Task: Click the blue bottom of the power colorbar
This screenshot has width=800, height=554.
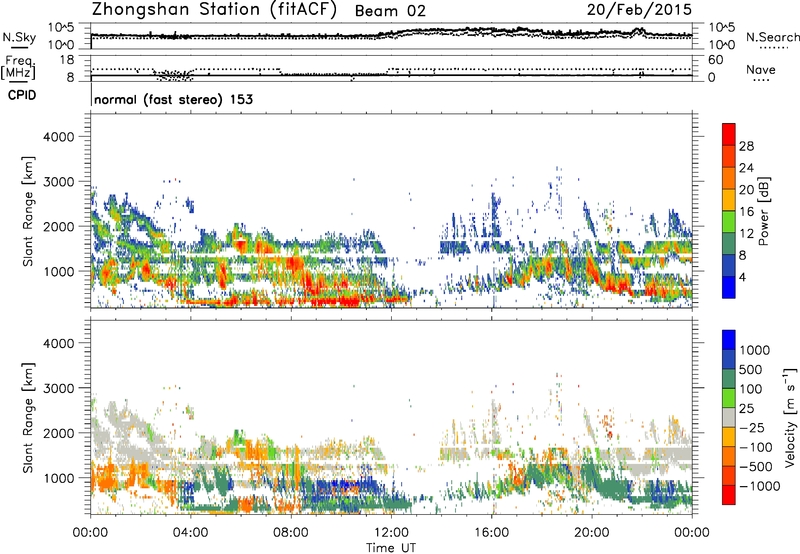Action: [729, 287]
